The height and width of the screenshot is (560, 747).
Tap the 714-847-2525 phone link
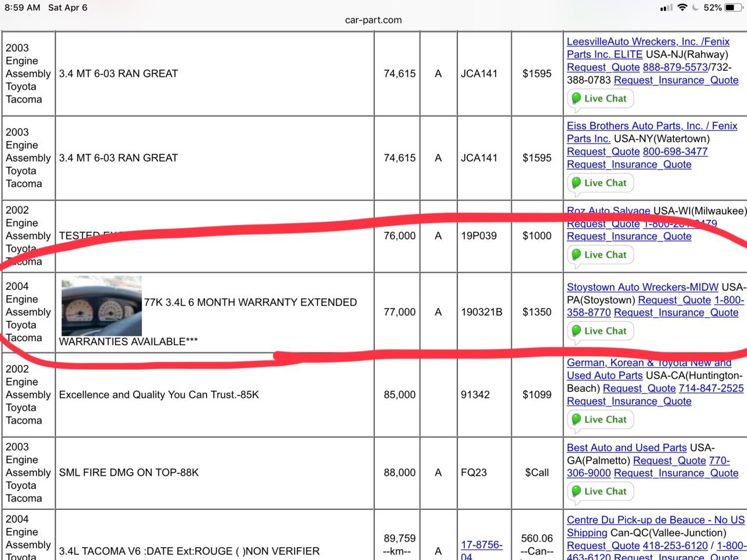(x=711, y=388)
